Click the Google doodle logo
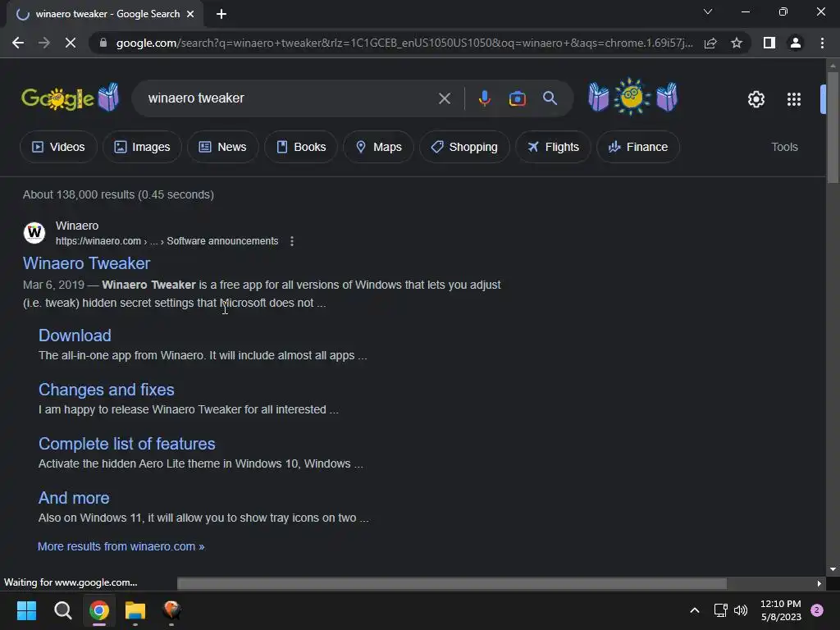 pos(71,98)
